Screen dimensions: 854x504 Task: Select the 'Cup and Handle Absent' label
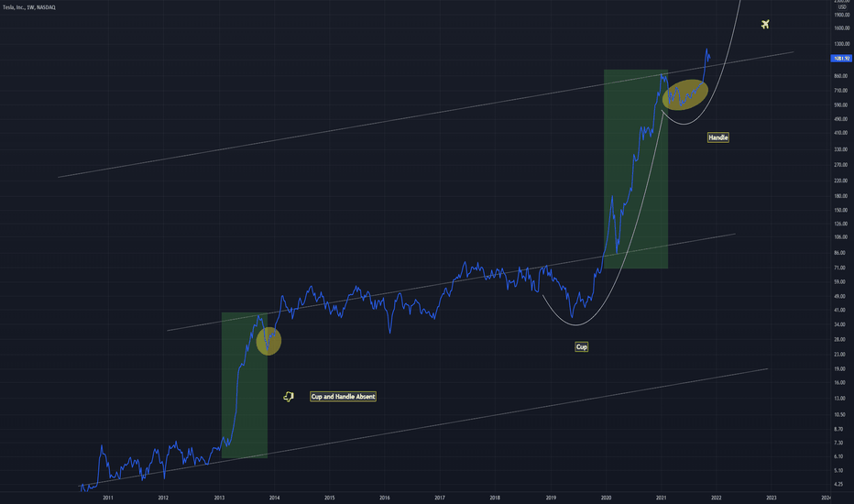point(343,397)
